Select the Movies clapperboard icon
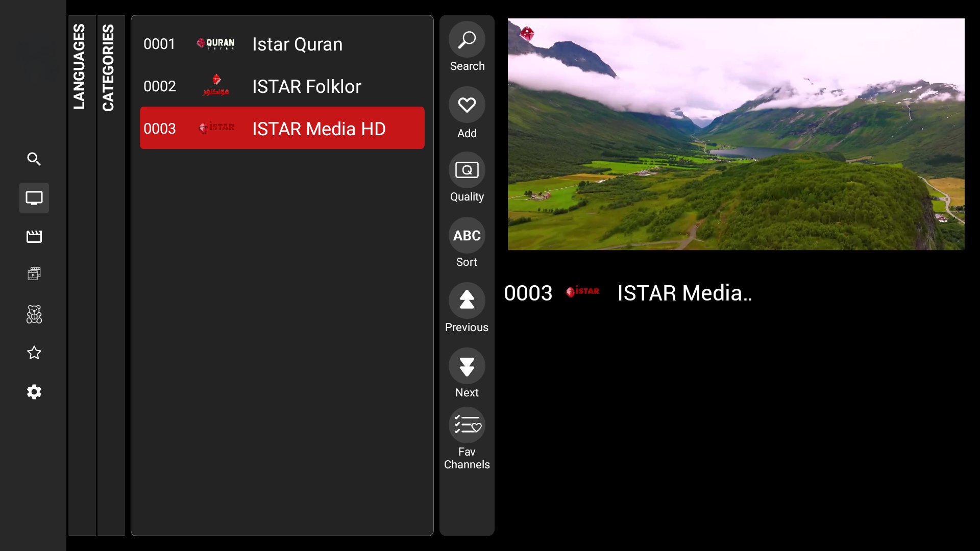 point(34,236)
